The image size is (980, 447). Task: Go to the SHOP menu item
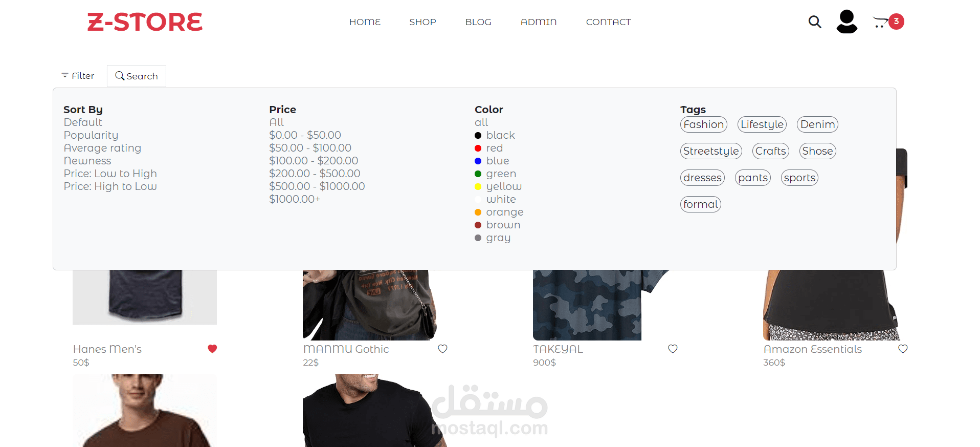point(422,22)
